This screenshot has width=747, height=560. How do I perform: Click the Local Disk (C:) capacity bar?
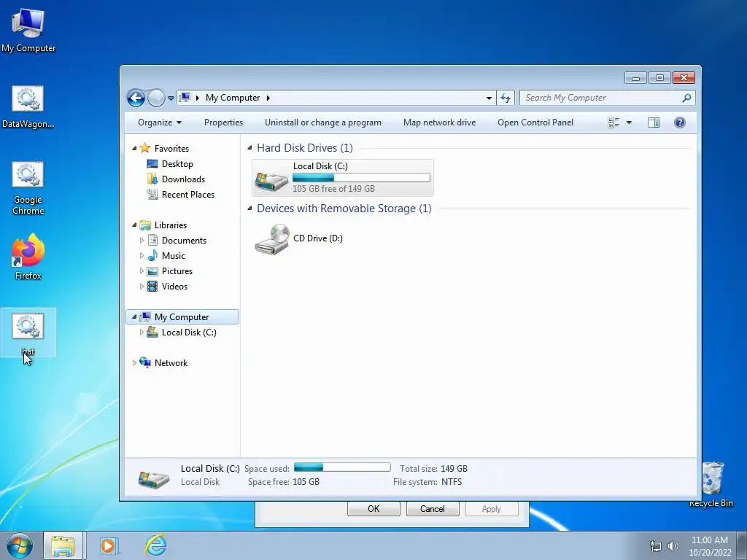361,178
